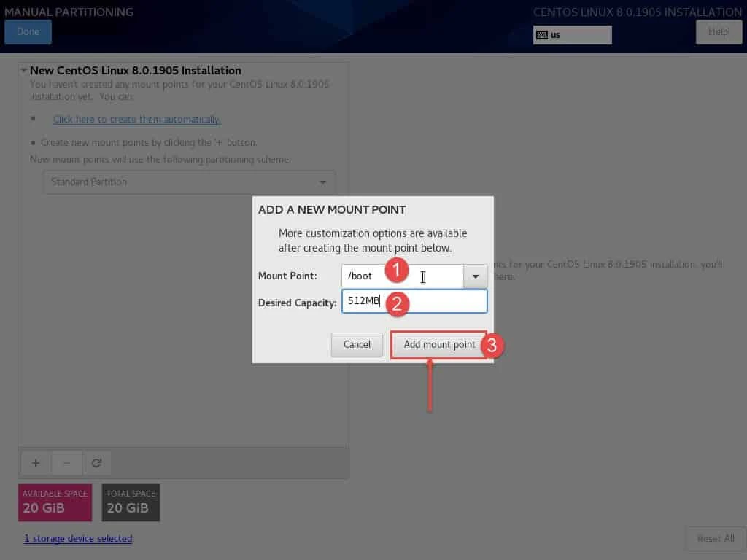
Task: Click the Add mount point button
Action: tap(439, 344)
